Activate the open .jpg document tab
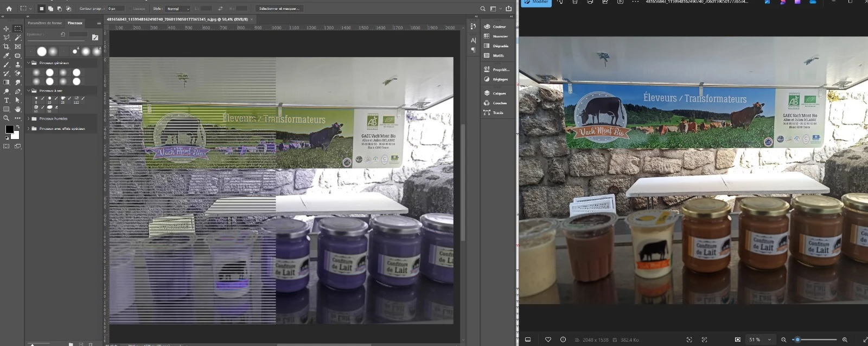 coord(177,19)
